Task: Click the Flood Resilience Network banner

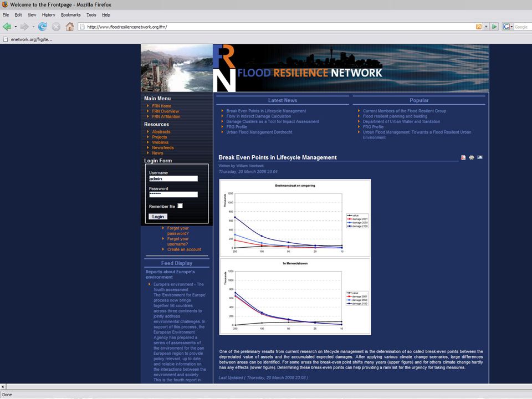Action: 351,68
